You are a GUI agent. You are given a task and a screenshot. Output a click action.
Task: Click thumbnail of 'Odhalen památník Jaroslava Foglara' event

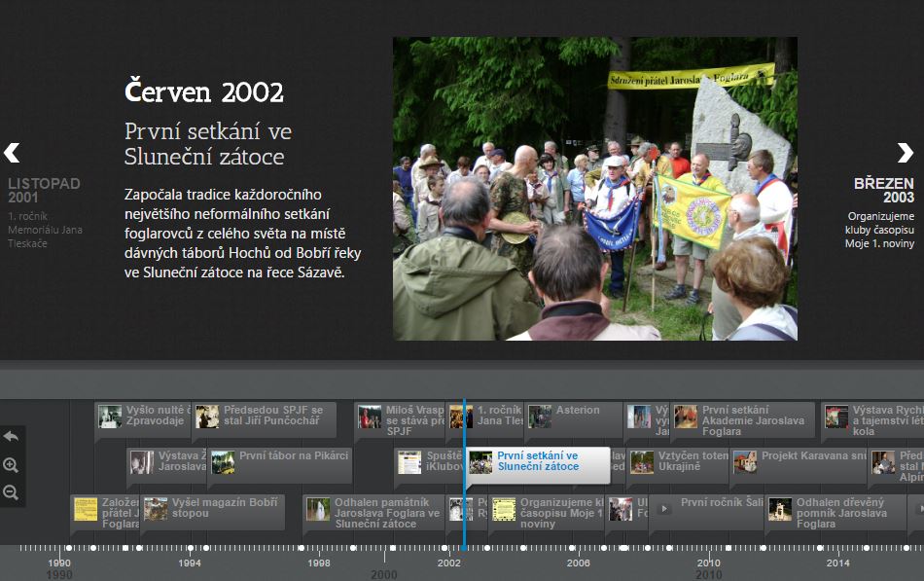pyautogui.click(x=318, y=509)
